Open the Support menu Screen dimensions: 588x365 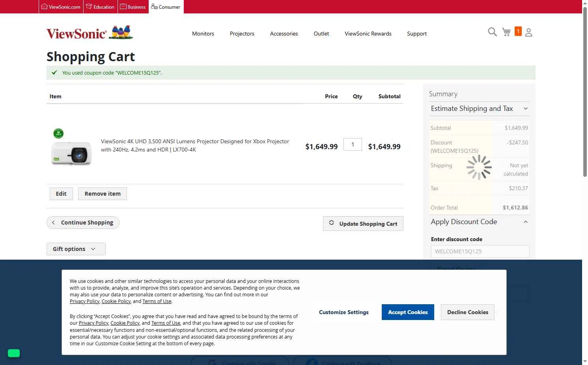[x=417, y=34]
